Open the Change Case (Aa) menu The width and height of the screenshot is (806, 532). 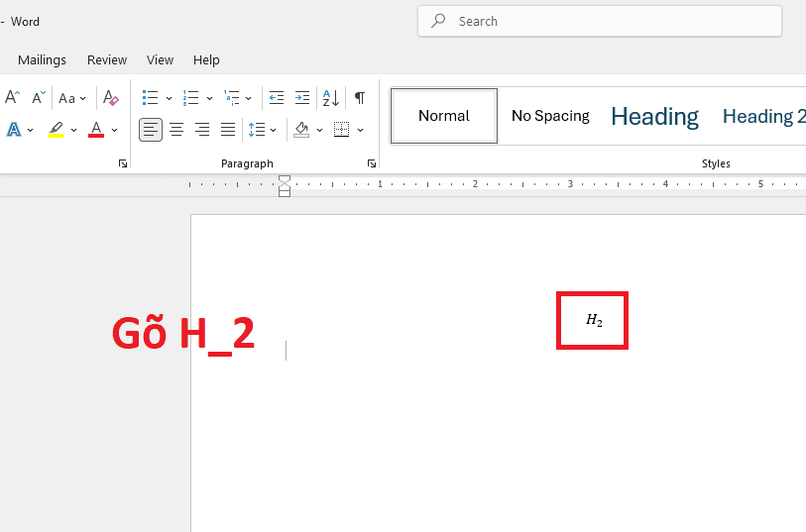(x=72, y=98)
